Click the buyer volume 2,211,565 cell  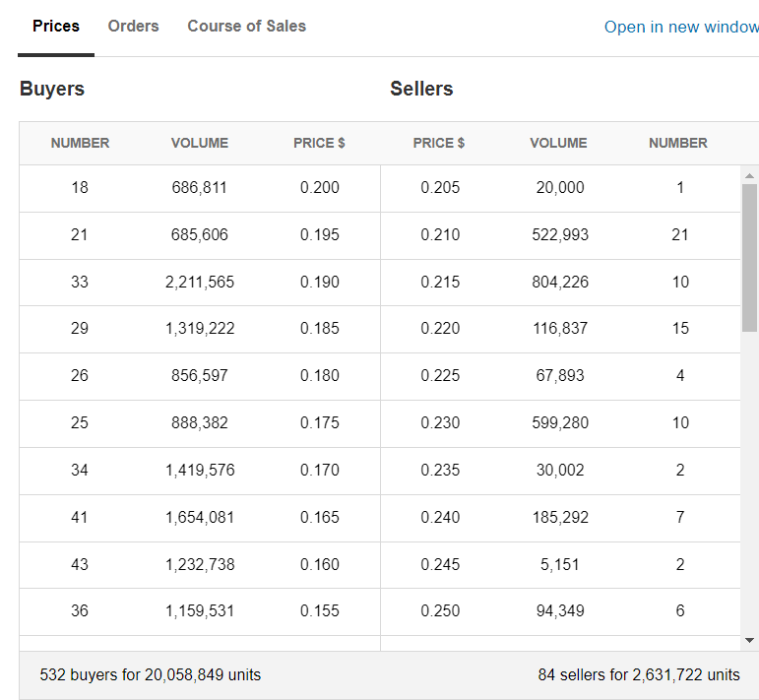pyautogui.click(x=200, y=282)
